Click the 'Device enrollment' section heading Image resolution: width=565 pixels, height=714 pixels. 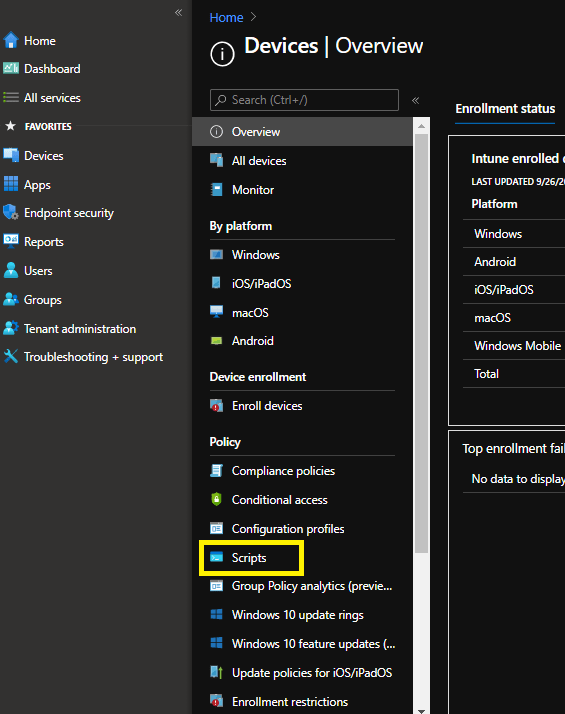tap(258, 377)
